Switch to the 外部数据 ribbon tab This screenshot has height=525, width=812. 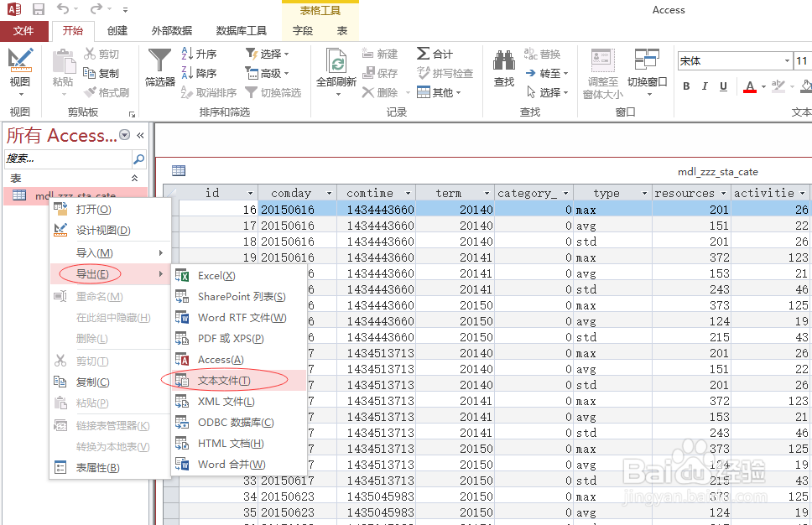point(171,31)
